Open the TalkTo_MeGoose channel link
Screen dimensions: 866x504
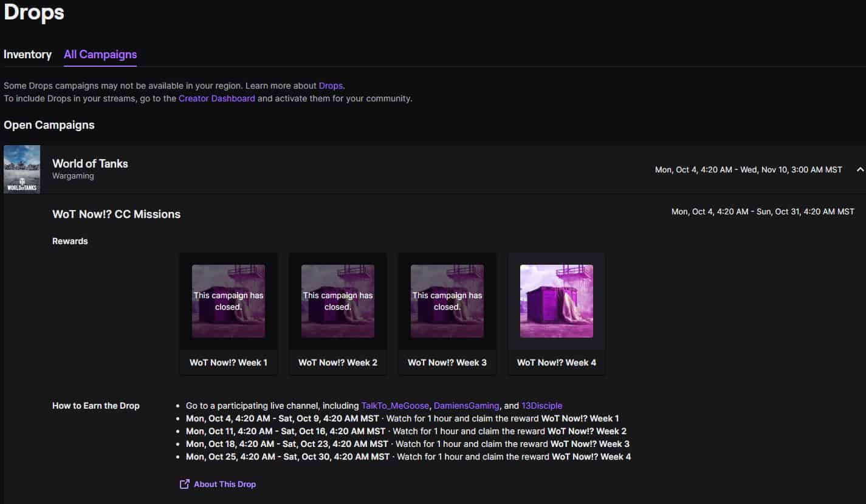(395, 406)
